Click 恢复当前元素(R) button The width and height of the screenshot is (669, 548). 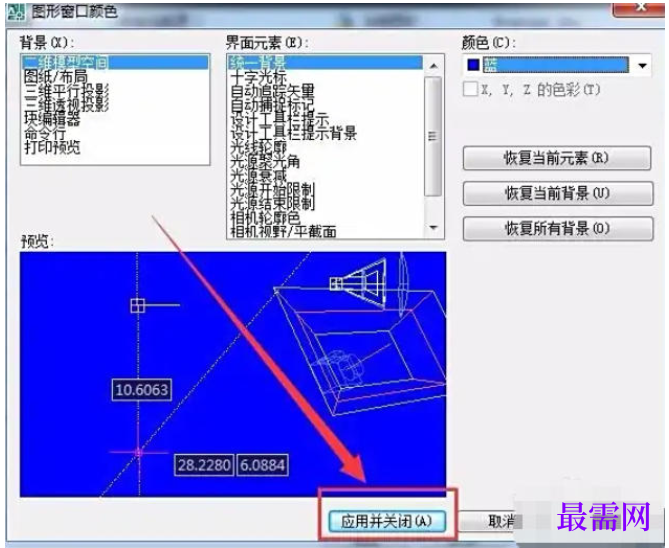pos(557,158)
